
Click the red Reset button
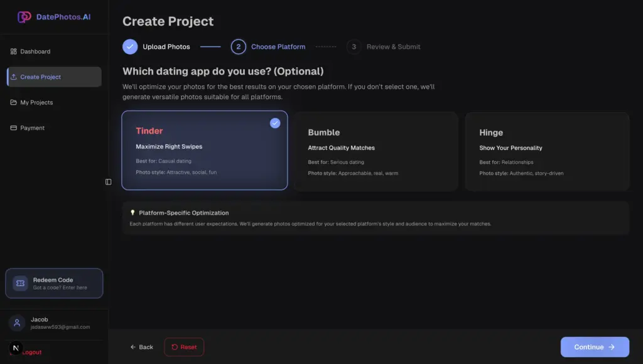tap(184, 347)
